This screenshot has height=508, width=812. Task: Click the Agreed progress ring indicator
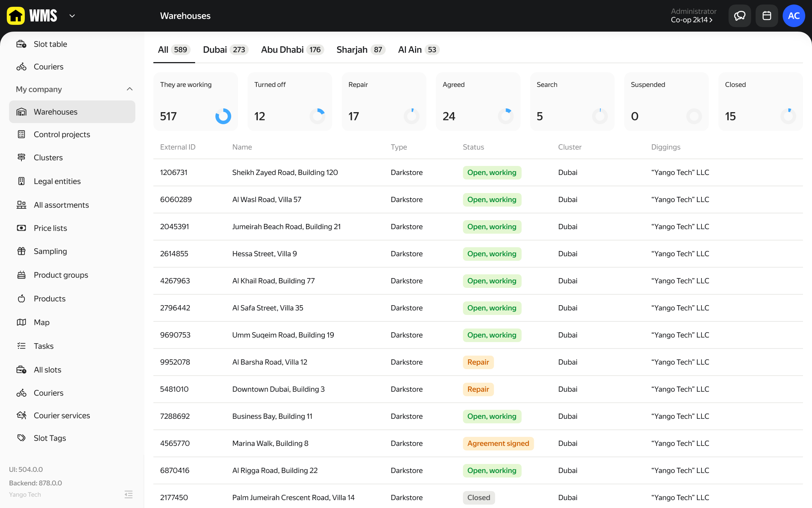506,116
